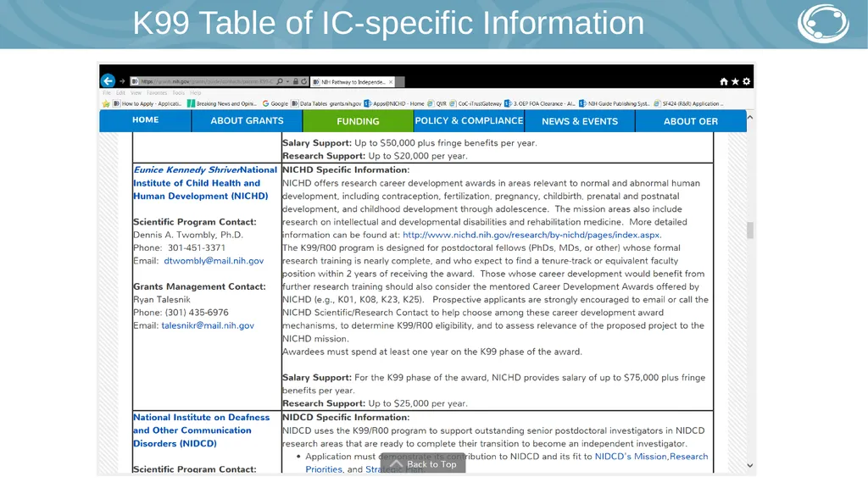Close the NIH Pathway to Independence tab
868x488 pixels.
(391, 82)
